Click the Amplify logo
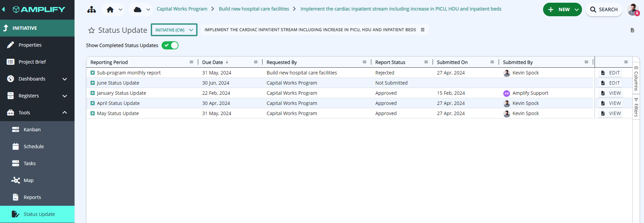Screen dimensions: 644x223 (x=39, y=9)
